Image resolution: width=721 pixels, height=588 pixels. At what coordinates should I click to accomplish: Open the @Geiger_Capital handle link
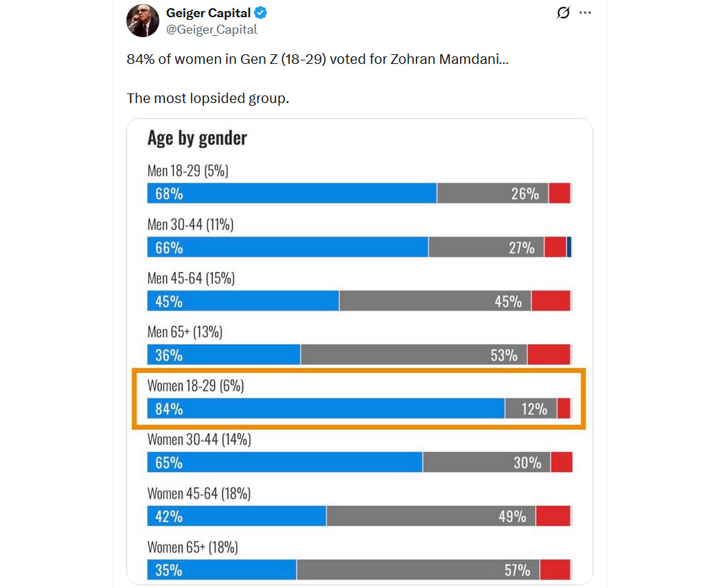pyautogui.click(x=211, y=30)
